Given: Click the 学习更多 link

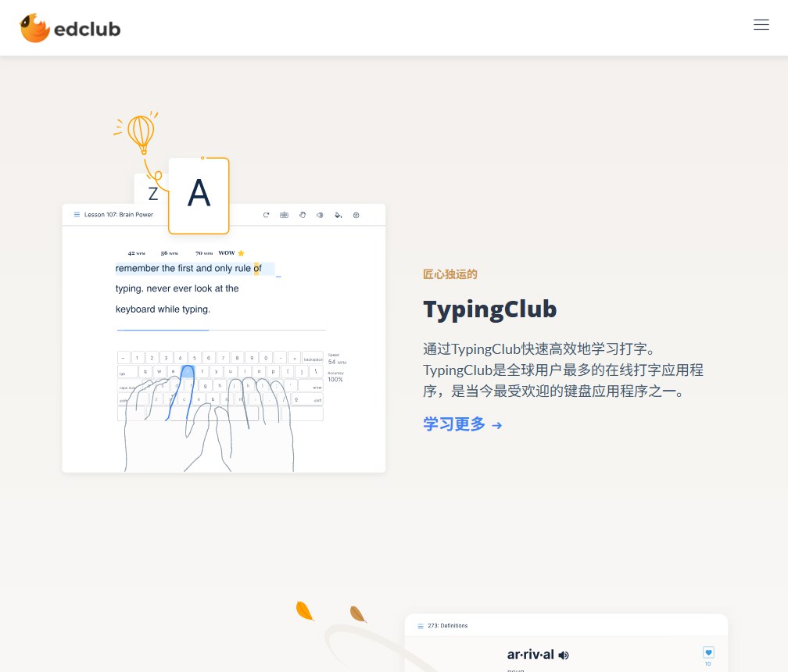Looking at the screenshot, I should (462, 424).
